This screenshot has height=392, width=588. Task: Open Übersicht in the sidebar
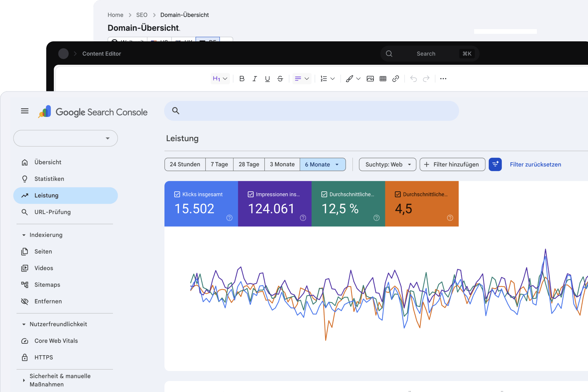[66, 162]
